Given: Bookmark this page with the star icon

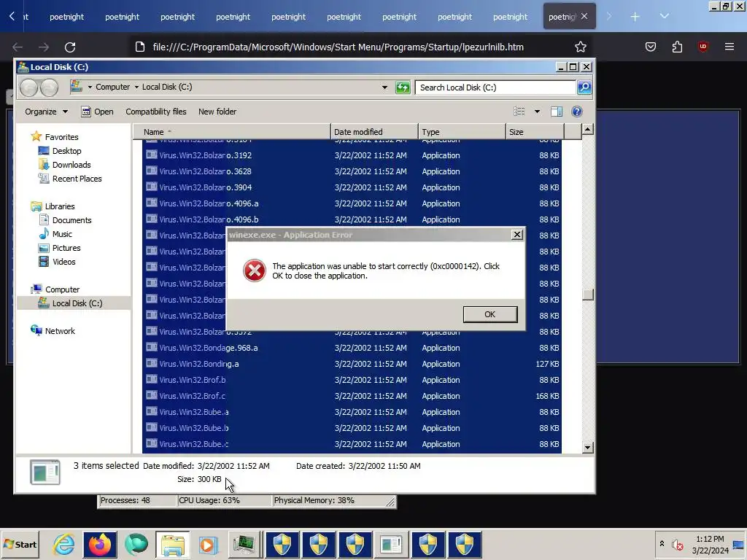Looking at the screenshot, I should click(x=580, y=47).
